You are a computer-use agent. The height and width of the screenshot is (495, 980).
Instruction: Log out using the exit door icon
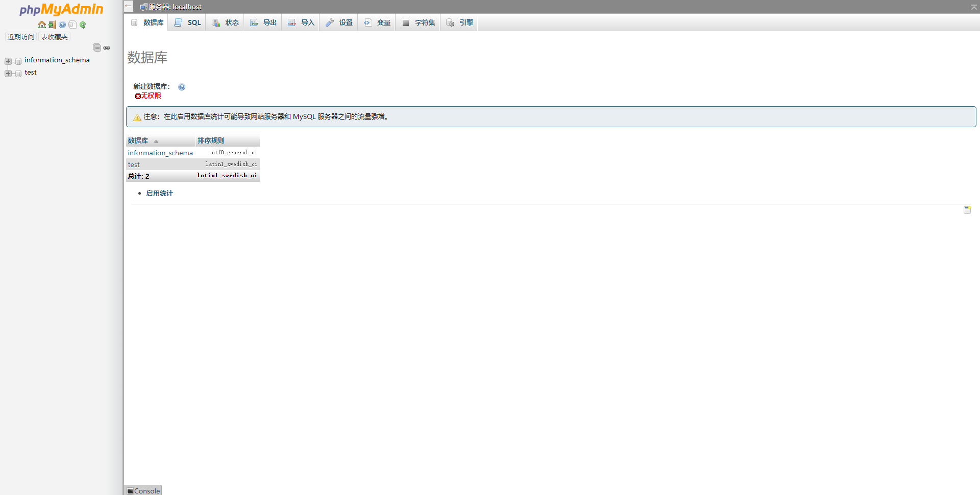click(52, 25)
